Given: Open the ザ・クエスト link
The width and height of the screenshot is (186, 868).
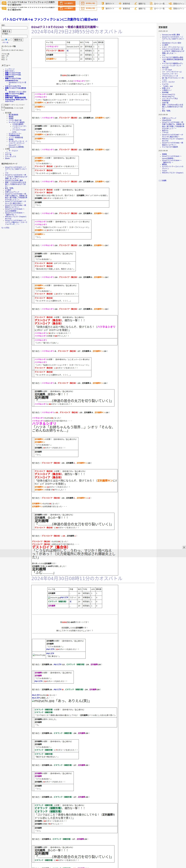Looking at the screenshot, I should 13,151.
